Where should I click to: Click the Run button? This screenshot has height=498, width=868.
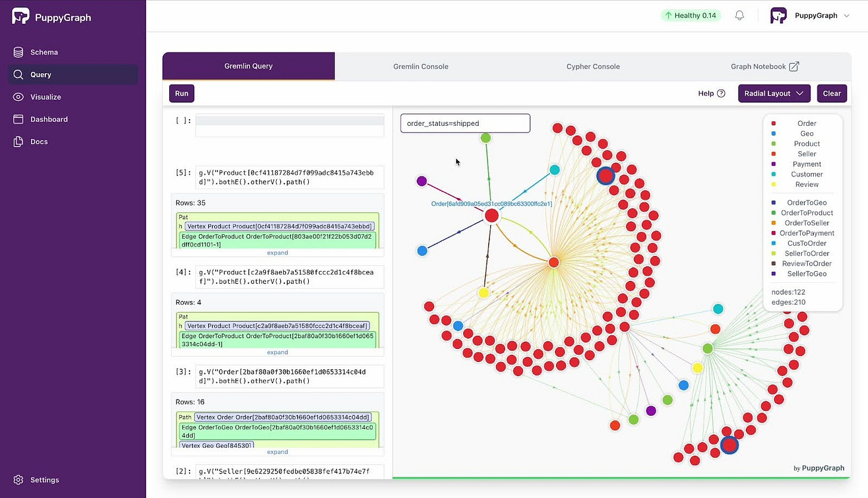coord(182,93)
